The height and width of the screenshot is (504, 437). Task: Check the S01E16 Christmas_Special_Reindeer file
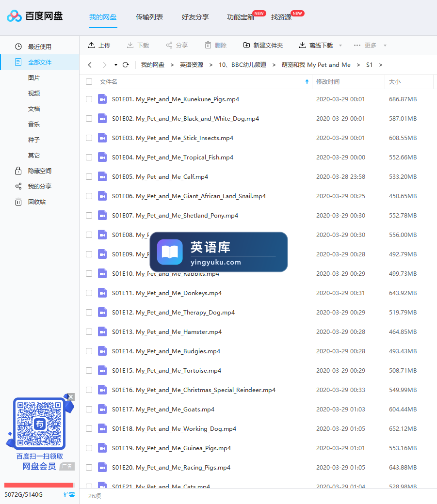[x=89, y=390]
